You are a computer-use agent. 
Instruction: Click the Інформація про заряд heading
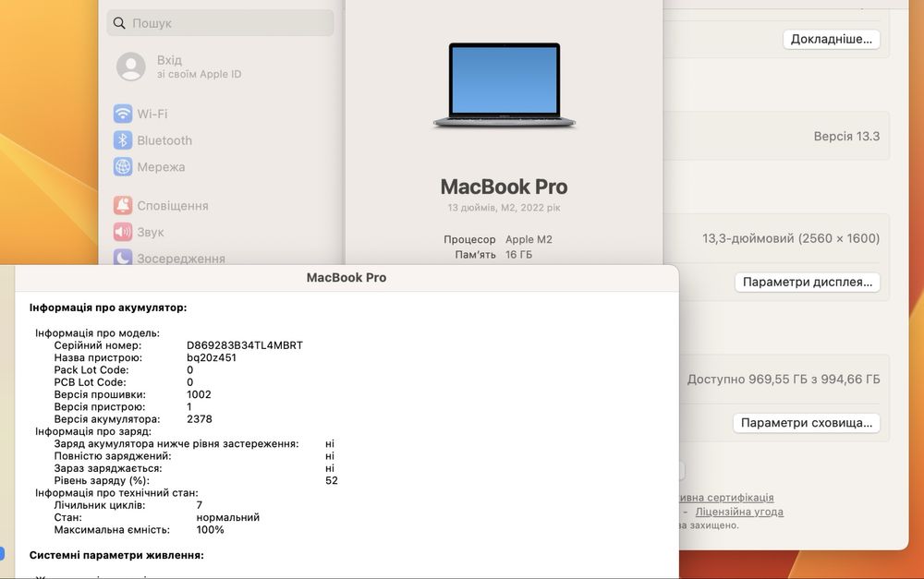click(x=93, y=431)
